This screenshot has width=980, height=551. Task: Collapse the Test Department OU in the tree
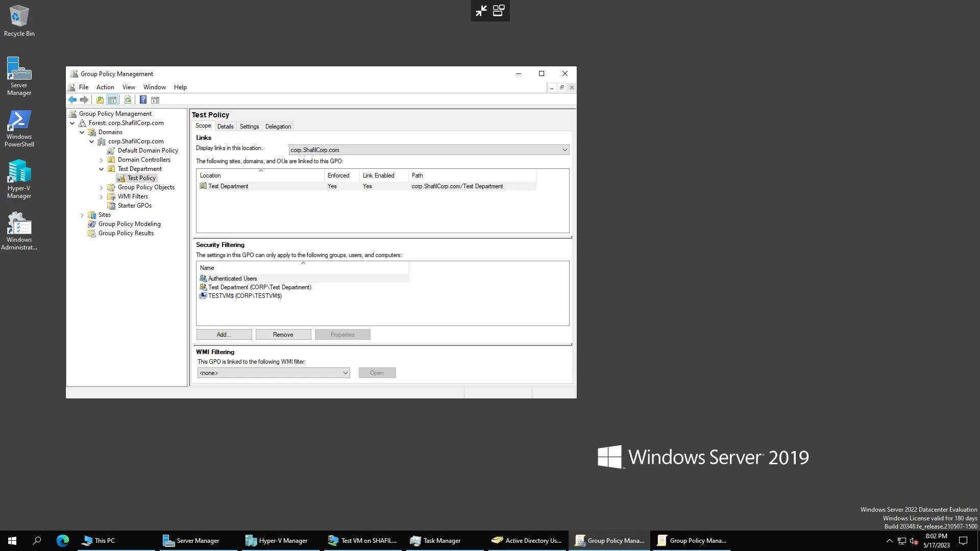click(102, 169)
